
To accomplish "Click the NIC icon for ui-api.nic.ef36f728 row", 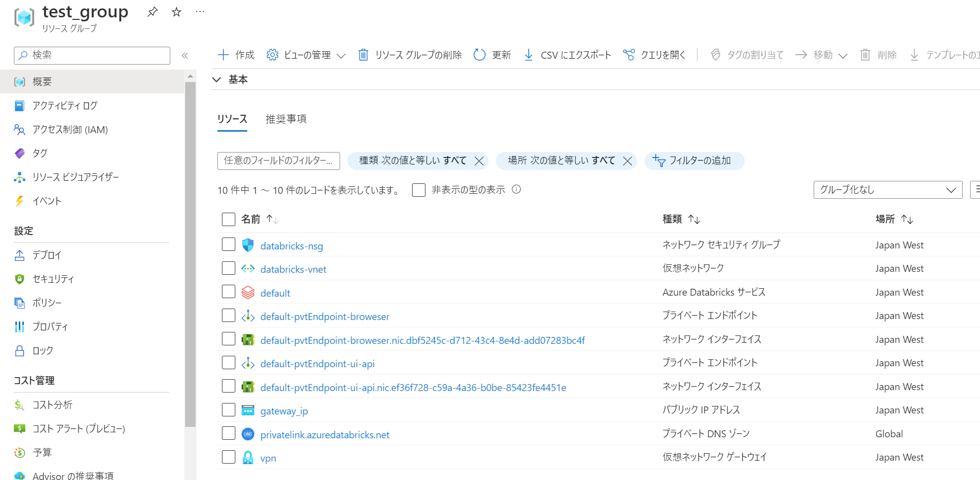I will (x=248, y=387).
